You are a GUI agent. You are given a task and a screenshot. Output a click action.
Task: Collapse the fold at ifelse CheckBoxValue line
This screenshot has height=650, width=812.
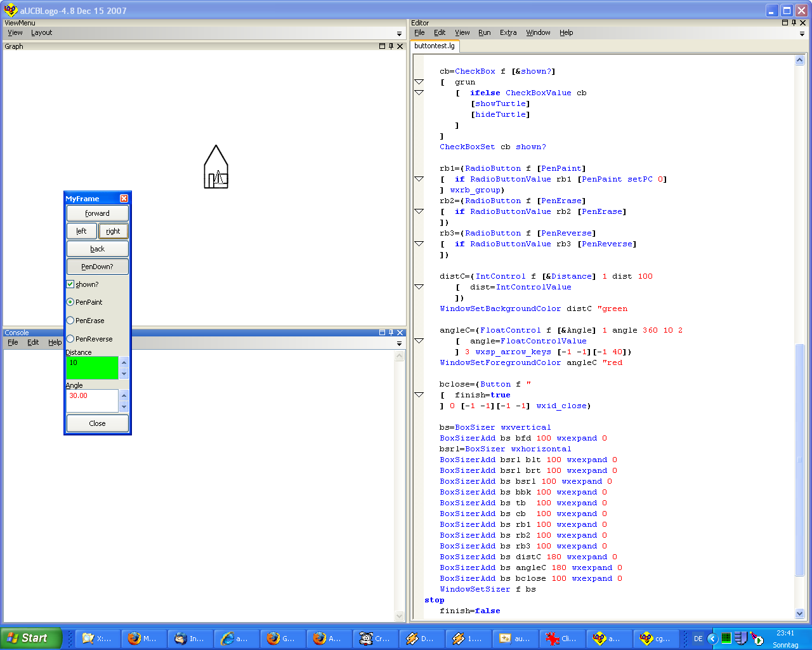click(419, 93)
